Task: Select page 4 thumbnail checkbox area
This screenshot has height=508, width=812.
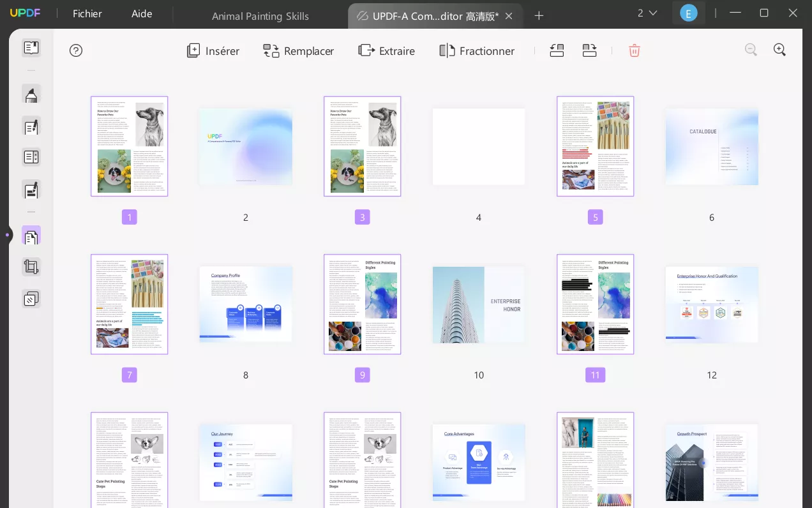Action: [478, 146]
